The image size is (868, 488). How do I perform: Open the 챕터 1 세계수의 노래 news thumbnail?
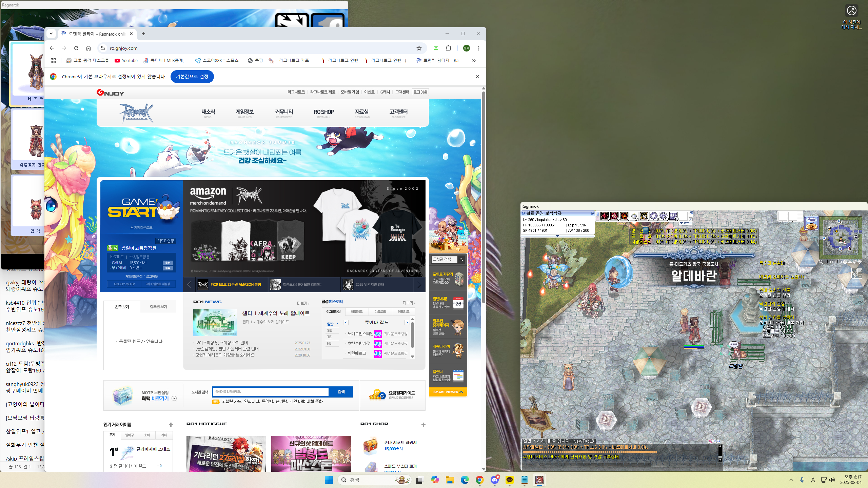pos(215,322)
